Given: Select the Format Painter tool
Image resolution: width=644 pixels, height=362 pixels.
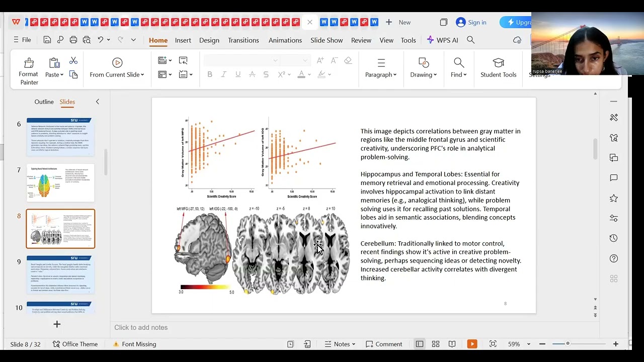Looking at the screenshot, I should (x=29, y=71).
